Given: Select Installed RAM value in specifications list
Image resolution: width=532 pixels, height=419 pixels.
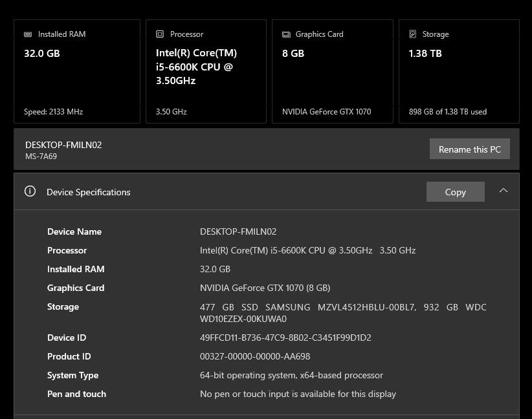Looking at the screenshot, I should click(215, 269).
